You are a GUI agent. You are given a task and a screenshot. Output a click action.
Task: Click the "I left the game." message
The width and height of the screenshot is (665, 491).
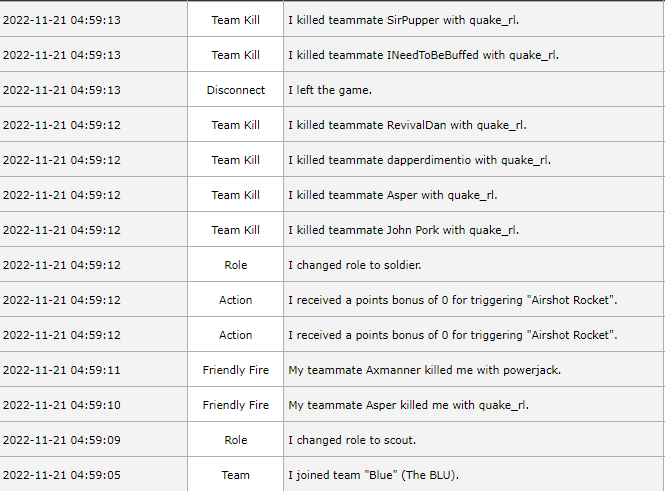point(330,90)
